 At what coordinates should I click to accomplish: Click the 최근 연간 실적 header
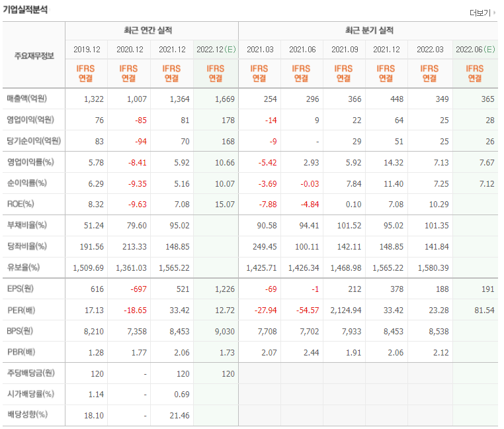point(148,30)
